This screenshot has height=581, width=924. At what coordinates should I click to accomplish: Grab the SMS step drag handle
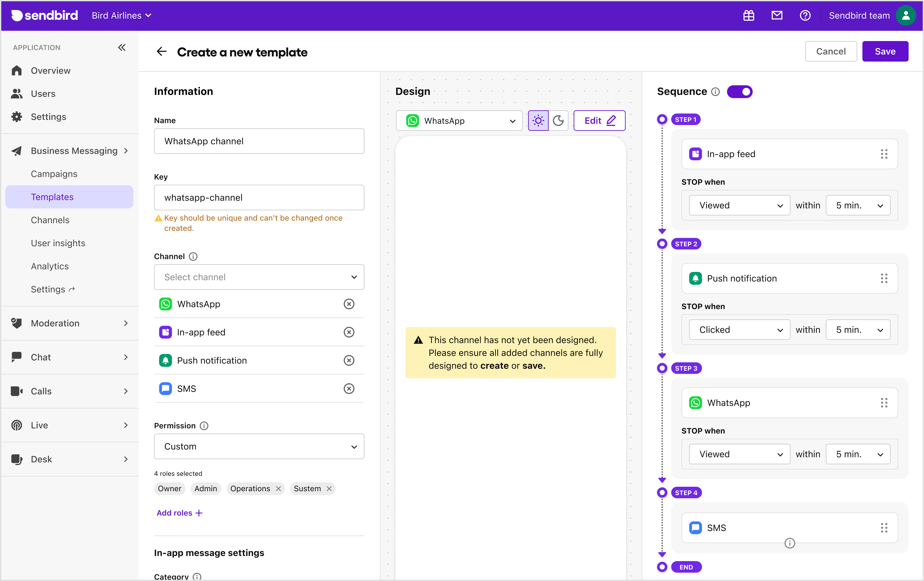(x=884, y=528)
